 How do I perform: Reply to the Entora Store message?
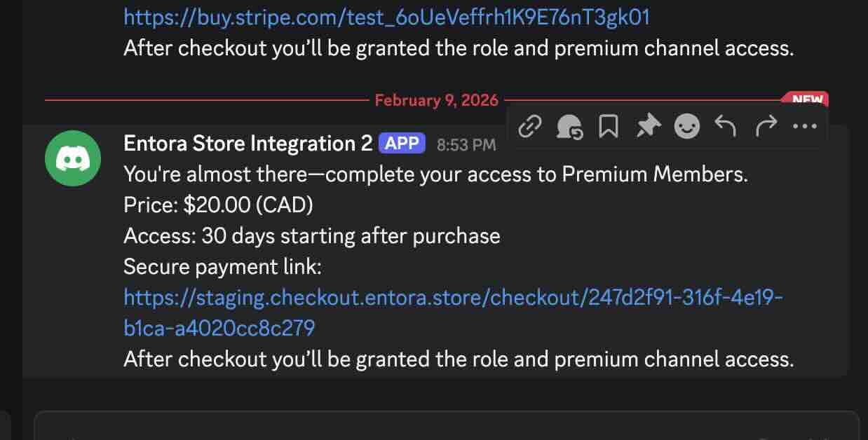click(726, 126)
